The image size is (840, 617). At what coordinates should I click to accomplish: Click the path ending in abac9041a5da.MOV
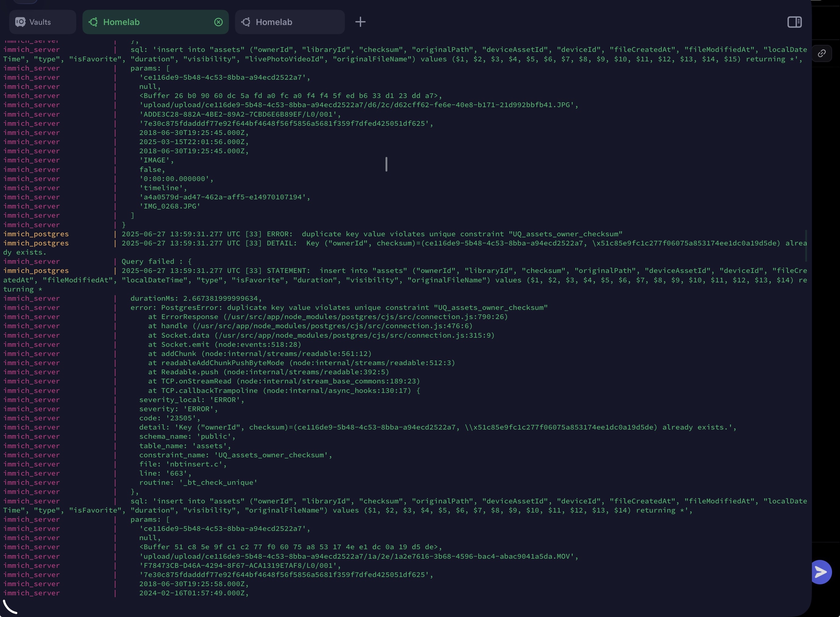pos(359,556)
